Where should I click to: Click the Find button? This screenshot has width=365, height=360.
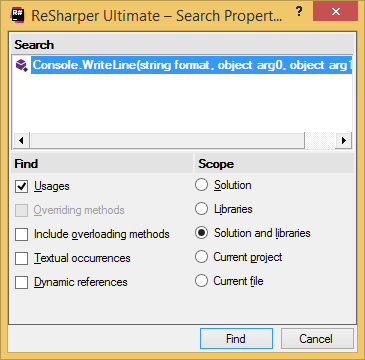tap(236, 339)
